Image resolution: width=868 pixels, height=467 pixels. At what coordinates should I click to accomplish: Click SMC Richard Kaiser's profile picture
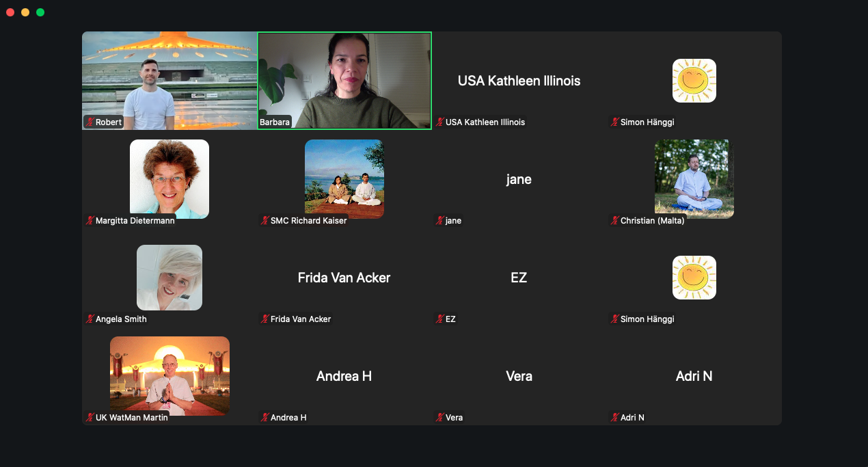pos(344,178)
